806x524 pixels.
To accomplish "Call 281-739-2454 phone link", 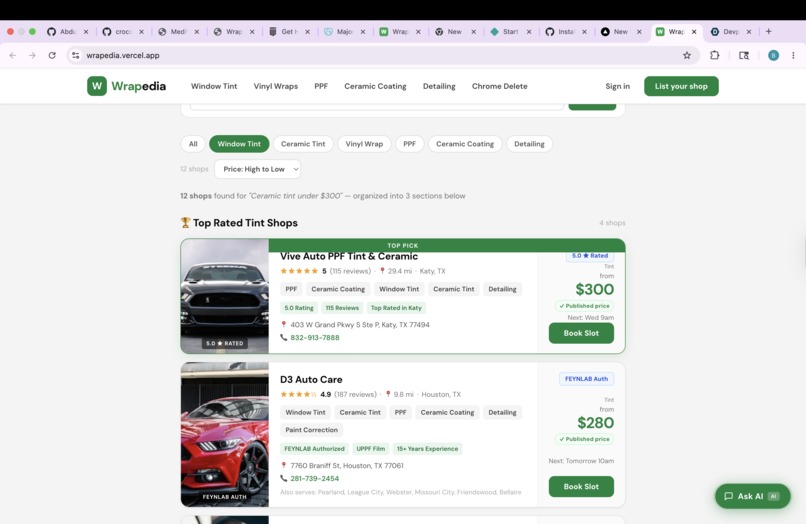I will 315,479.
